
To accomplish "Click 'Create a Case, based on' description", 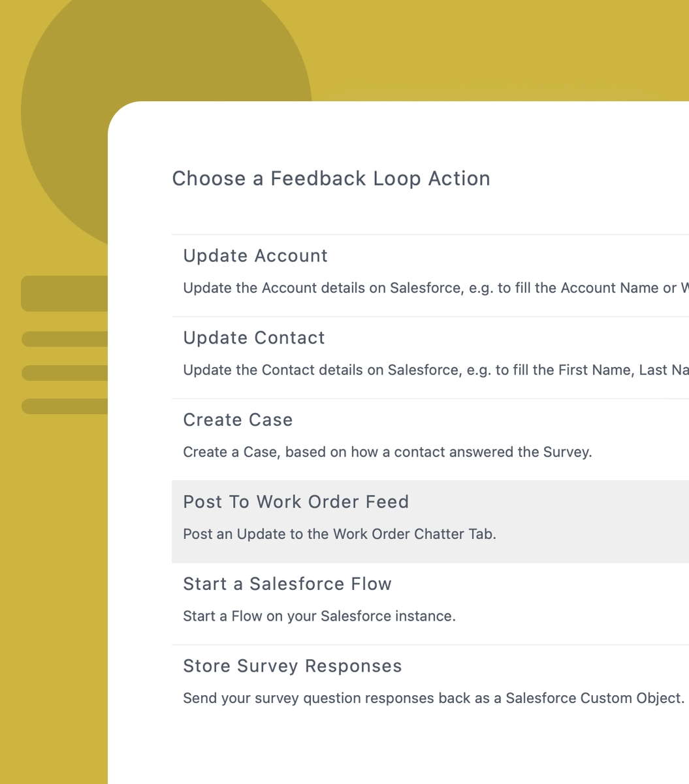I will click(387, 452).
